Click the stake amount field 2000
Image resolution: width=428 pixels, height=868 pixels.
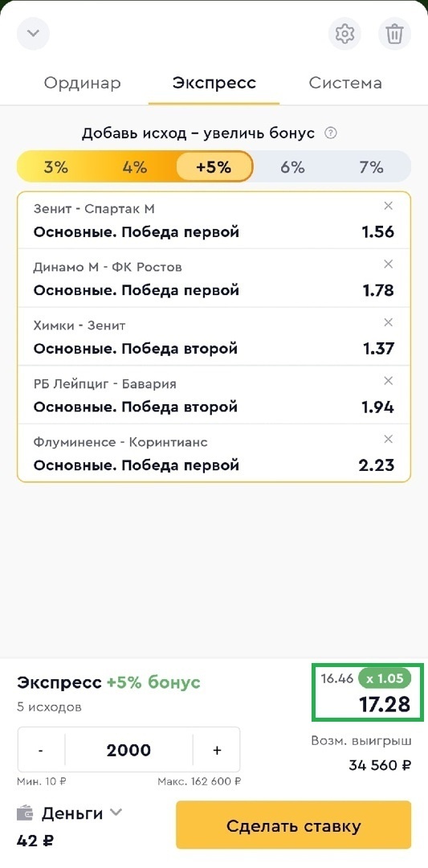tap(128, 750)
